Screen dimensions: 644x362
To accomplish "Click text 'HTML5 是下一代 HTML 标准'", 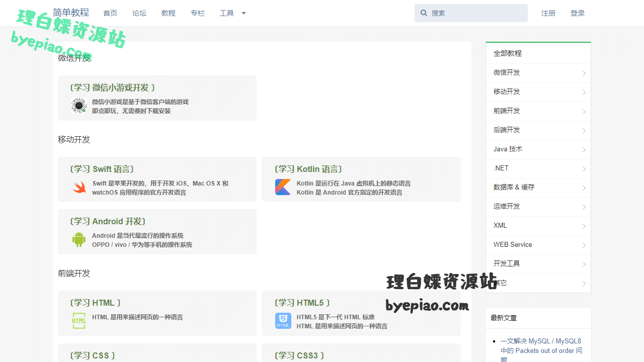I will [x=336, y=317].
